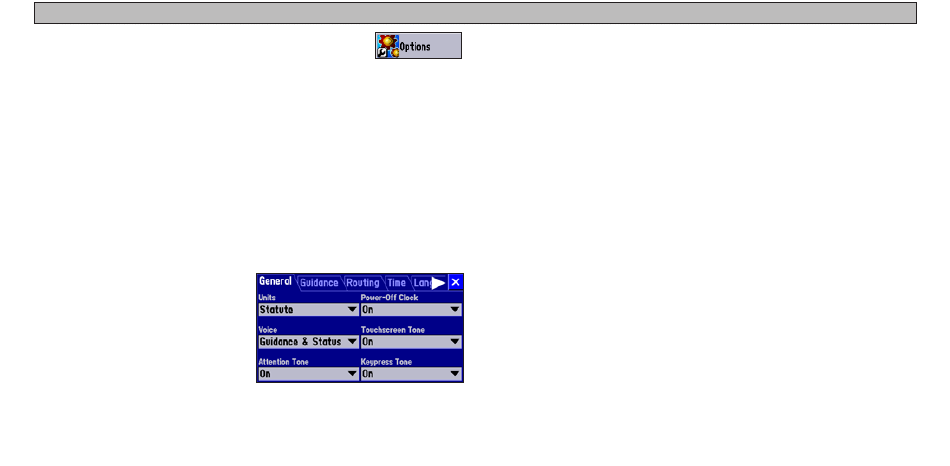Switch to the General tab
Viewport: 950px width, 466px height.
pos(276,282)
